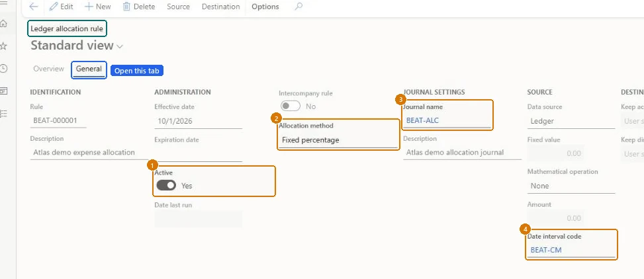Create a new rule with New
The image size is (644, 279).
97,7
